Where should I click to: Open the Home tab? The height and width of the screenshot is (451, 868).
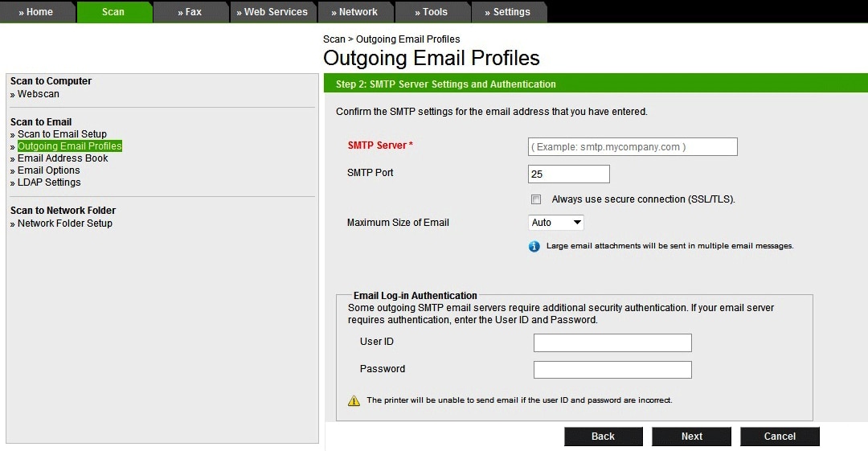(35, 12)
